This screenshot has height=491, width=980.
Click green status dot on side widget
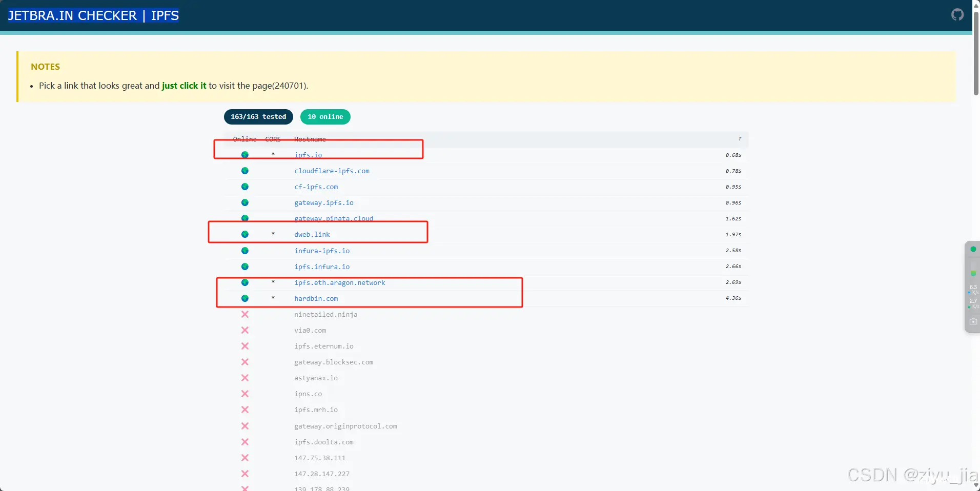pos(973,249)
